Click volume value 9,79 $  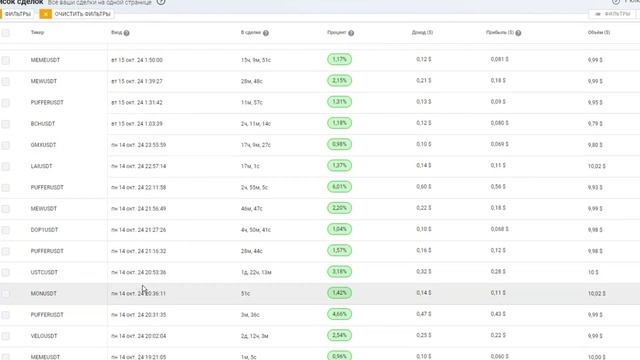[x=595, y=124]
